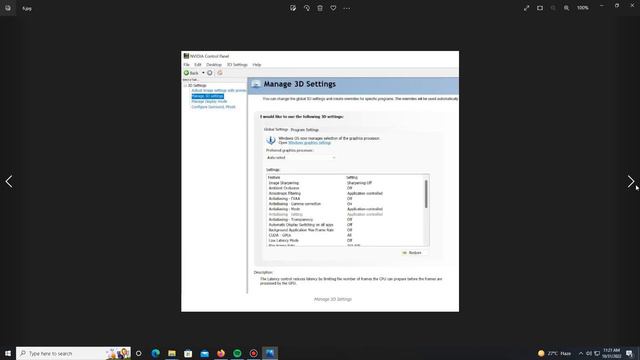Viewport: 640px width, 360px height.
Task: Click the active Photos app taskbar icon
Action: tap(270, 353)
